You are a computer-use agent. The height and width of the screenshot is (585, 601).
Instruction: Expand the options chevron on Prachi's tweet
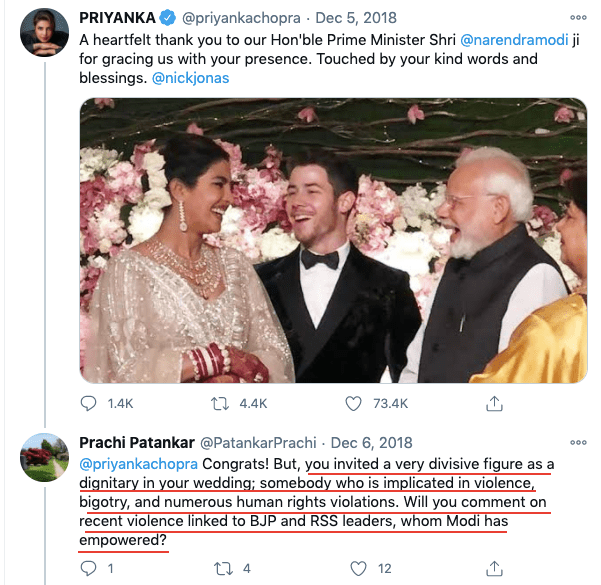[x=575, y=441]
